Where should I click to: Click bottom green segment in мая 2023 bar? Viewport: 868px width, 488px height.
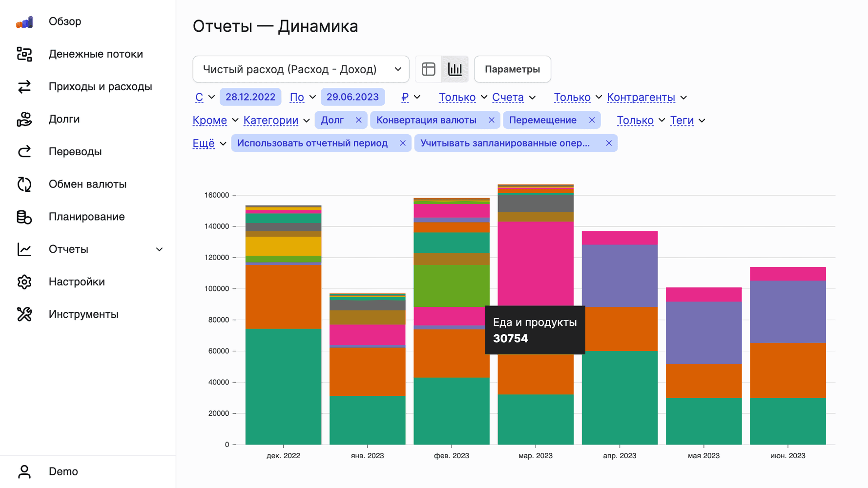tap(703, 421)
